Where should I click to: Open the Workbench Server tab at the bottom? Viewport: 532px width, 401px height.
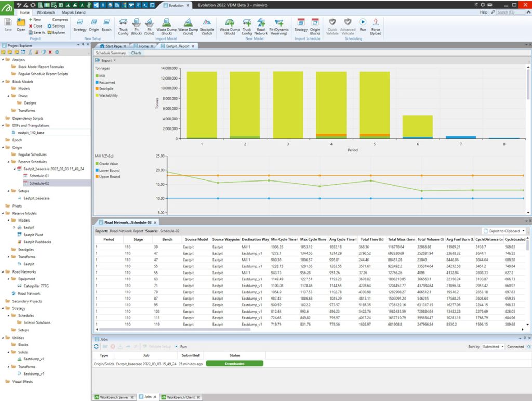(x=114, y=397)
